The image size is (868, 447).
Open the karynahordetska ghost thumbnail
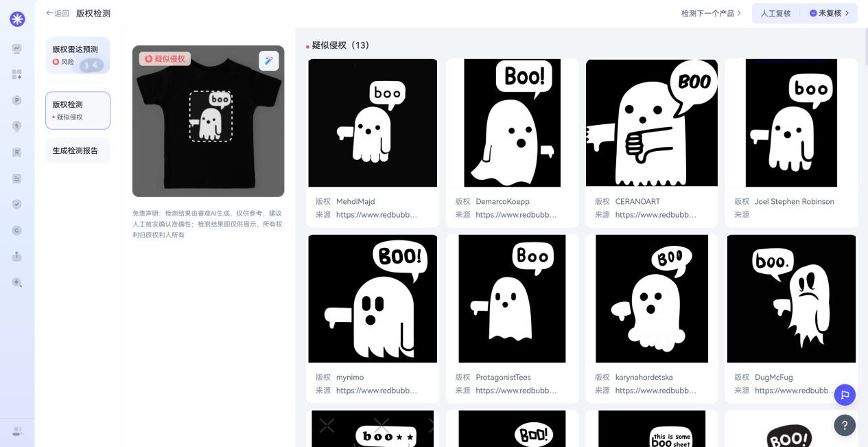coord(651,299)
